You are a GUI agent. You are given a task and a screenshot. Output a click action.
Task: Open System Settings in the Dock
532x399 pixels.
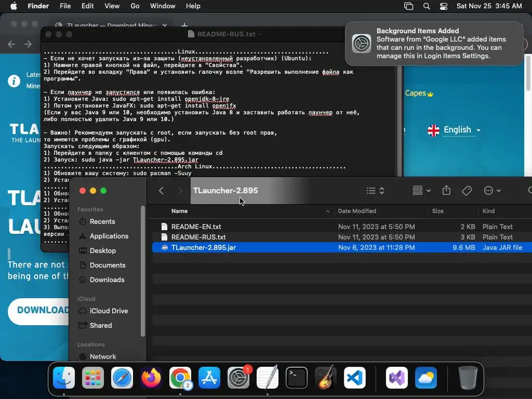(238, 378)
